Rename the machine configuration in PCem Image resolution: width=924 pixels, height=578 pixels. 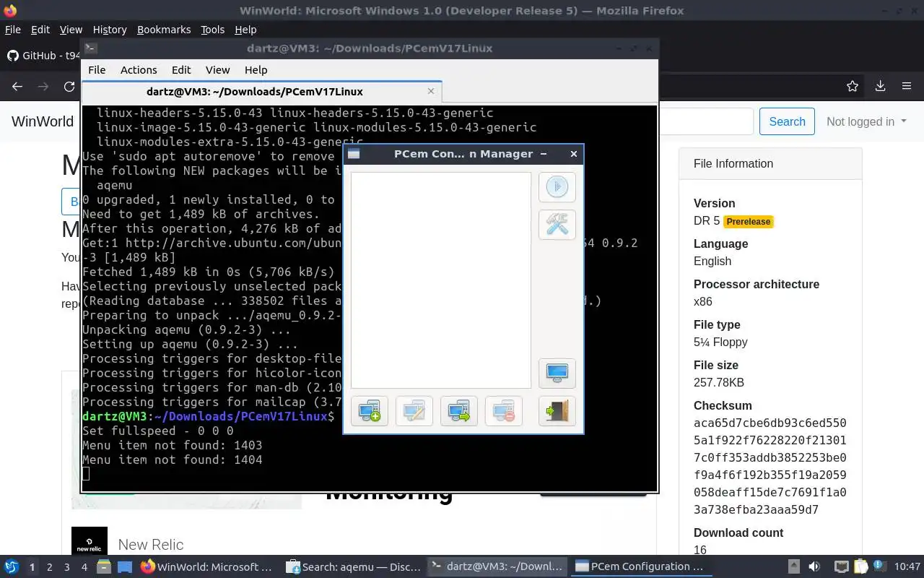[414, 411]
